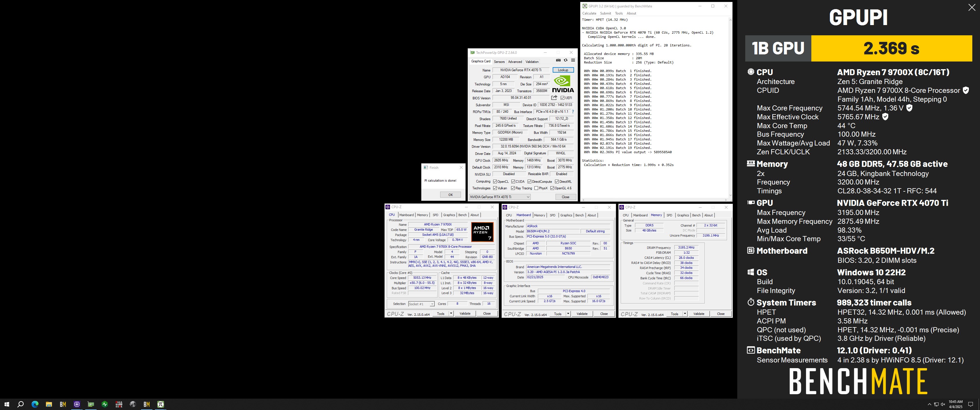Click OK in the Finish dialog
Viewport: 980px width, 410px height.
450,195
